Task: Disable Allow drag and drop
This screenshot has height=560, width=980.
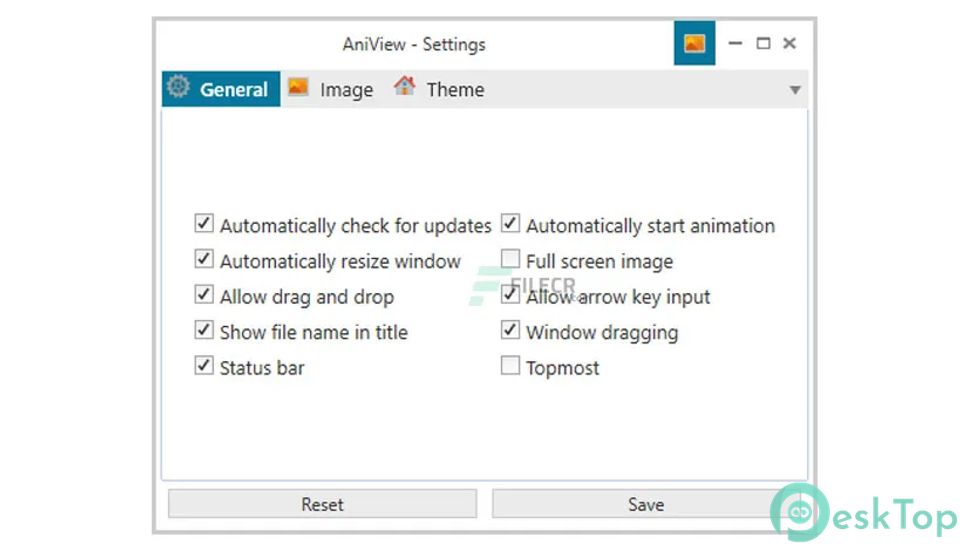Action: pos(204,294)
